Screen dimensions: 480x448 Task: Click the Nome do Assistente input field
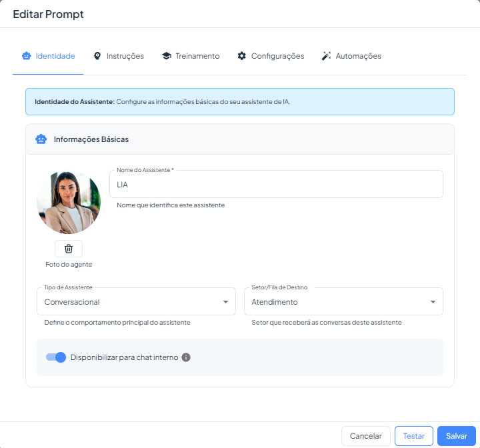pyautogui.click(x=276, y=184)
